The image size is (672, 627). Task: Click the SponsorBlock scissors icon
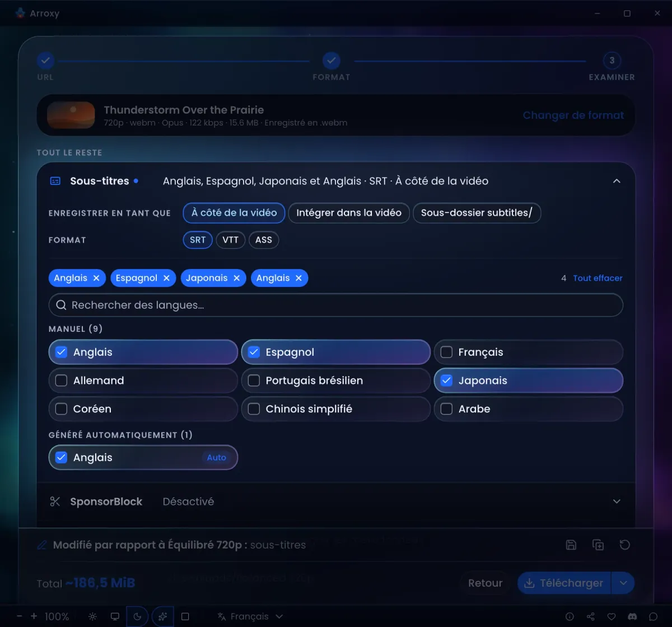coord(55,501)
